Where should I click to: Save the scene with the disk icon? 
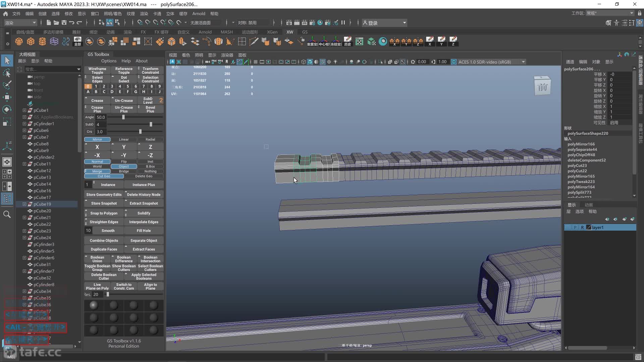coord(64,22)
